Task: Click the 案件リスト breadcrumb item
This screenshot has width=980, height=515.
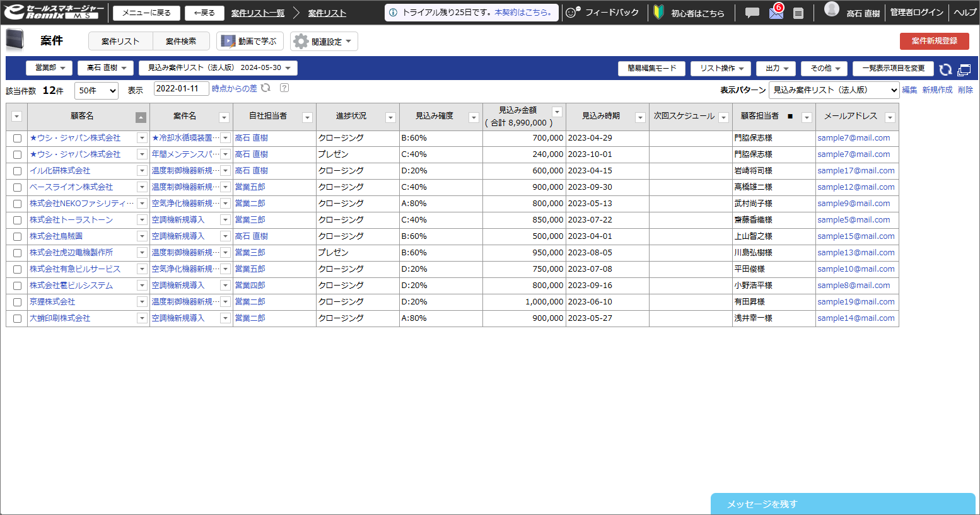Action: coord(327,13)
